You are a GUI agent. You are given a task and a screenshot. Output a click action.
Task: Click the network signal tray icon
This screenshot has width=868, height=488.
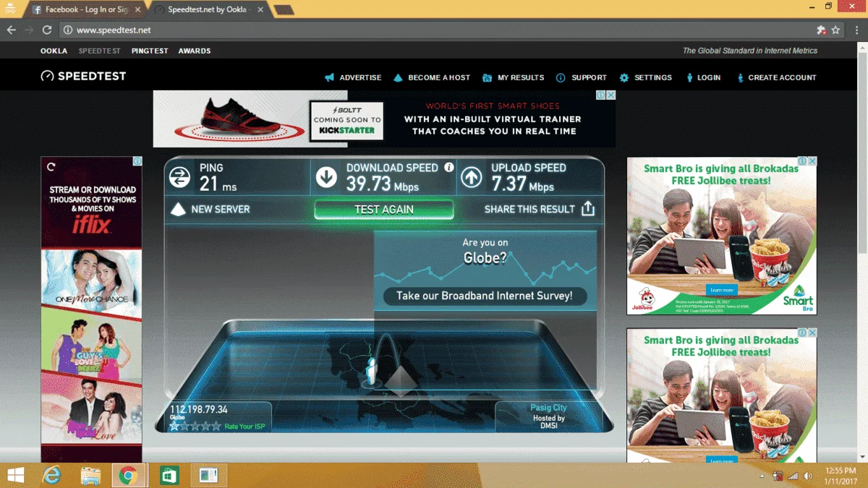pyautogui.click(x=793, y=476)
